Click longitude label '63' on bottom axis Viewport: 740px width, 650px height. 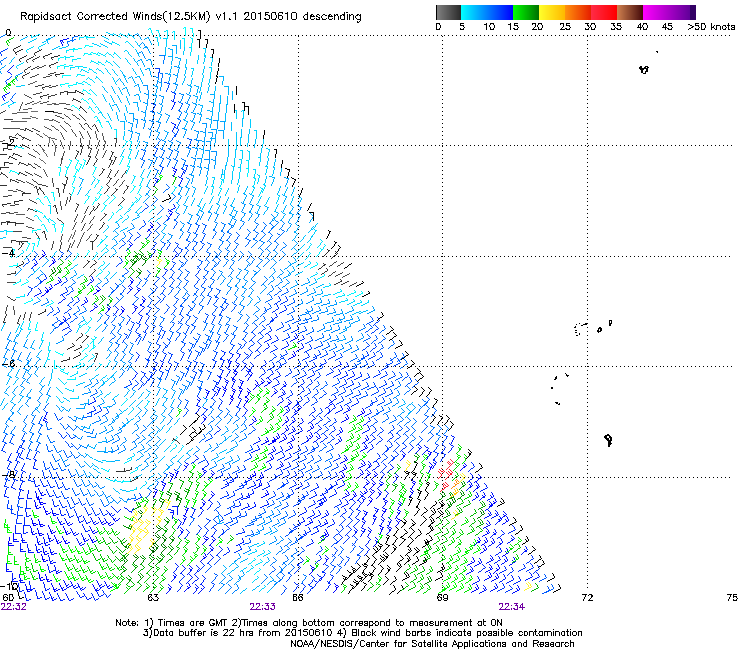tap(153, 598)
